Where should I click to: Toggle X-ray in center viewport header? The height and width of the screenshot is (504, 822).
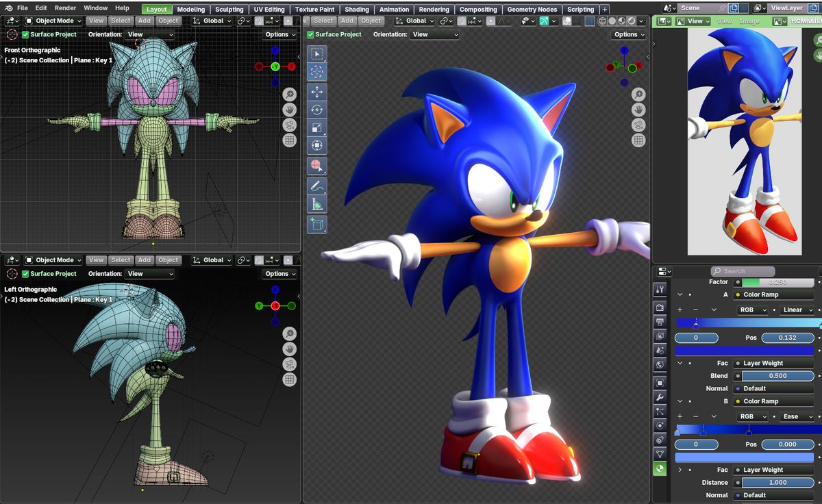tap(590, 21)
